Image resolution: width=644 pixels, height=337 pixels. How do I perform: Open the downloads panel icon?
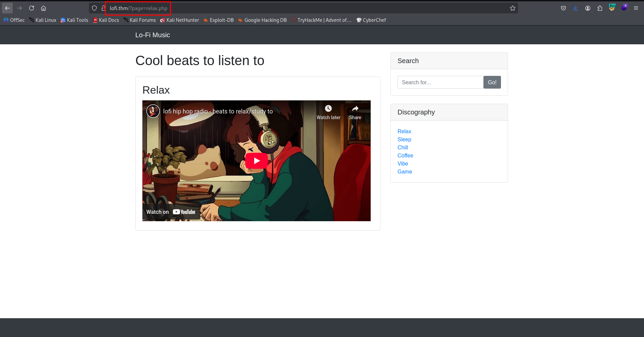(x=576, y=8)
